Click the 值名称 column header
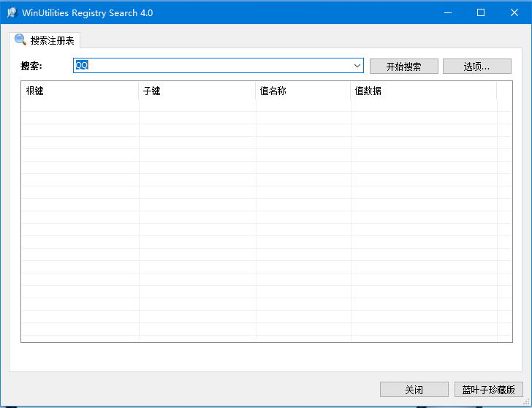 click(x=303, y=91)
